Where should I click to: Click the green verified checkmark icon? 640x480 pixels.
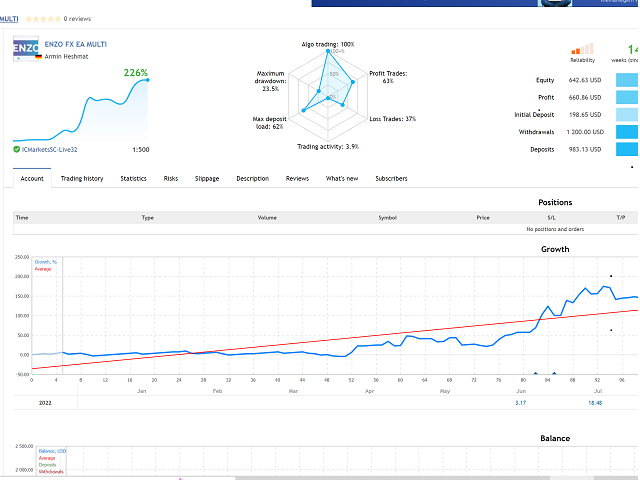(x=17, y=149)
